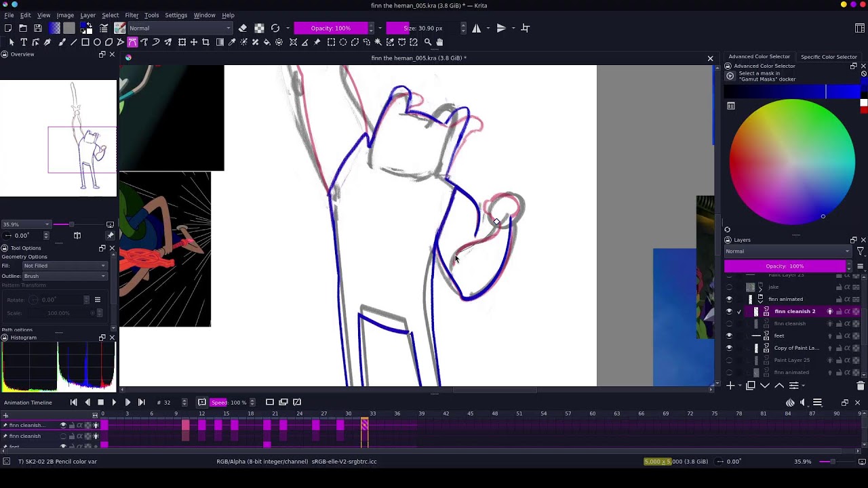Open the gradient fill chooser
The width and height of the screenshot is (868, 488).
point(54,28)
